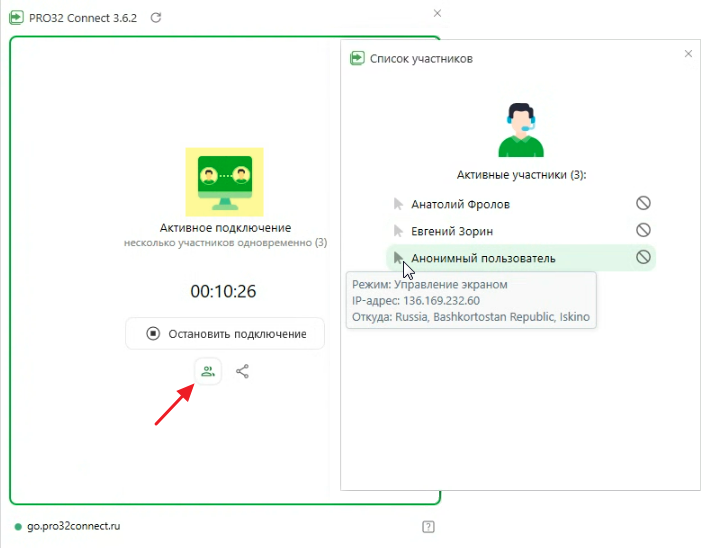Close the Список участников panel
The width and height of the screenshot is (701, 548).
[688, 54]
